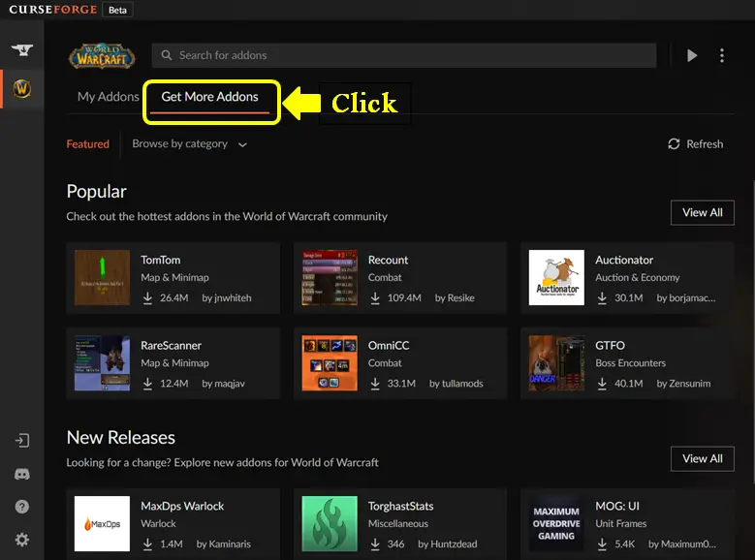Click the MaxDps Warlock download icon
The height and width of the screenshot is (560, 755).
tap(148, 544)
